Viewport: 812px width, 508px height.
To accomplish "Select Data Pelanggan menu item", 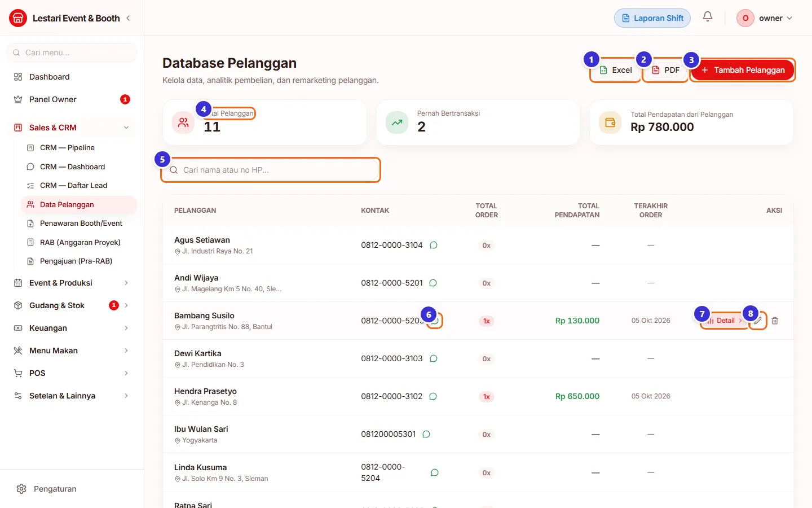I will (x=78, y=204).
